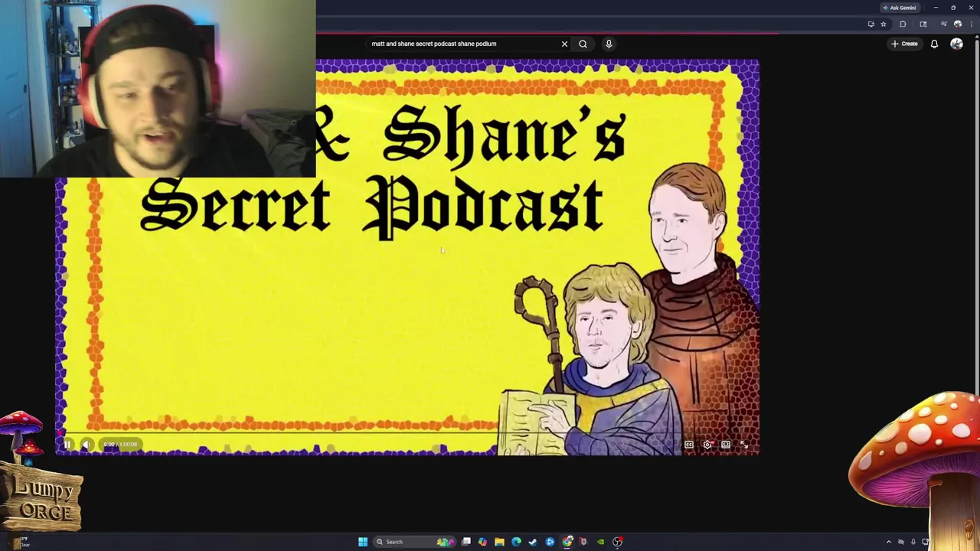Open Task View on the taskbar

point(466,542)
